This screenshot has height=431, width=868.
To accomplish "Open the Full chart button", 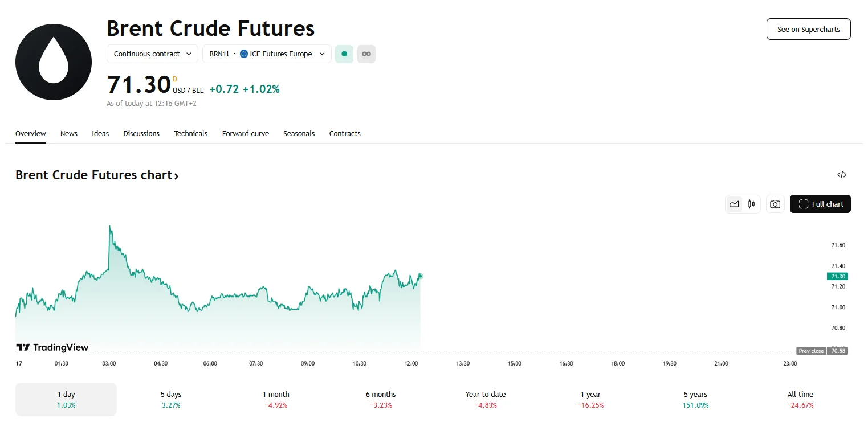I will (820, 204).
